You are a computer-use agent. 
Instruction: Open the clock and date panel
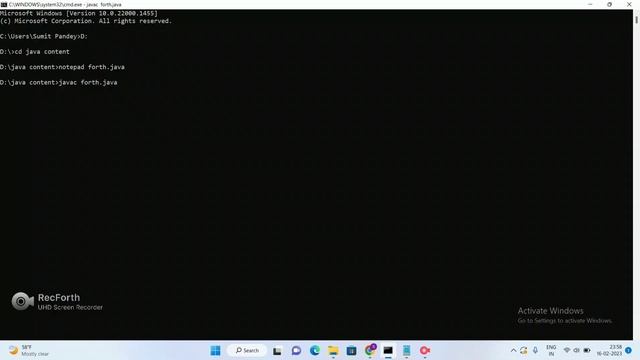609,350
